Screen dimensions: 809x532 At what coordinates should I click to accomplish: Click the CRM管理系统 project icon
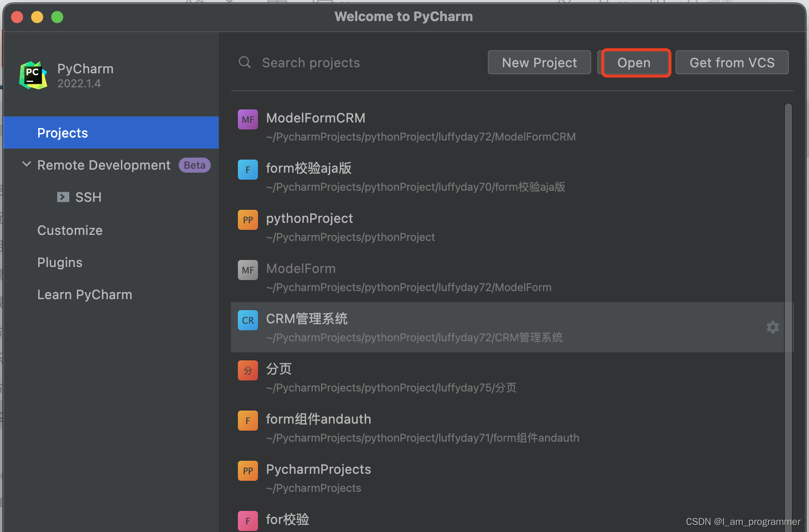pos(247,320)
